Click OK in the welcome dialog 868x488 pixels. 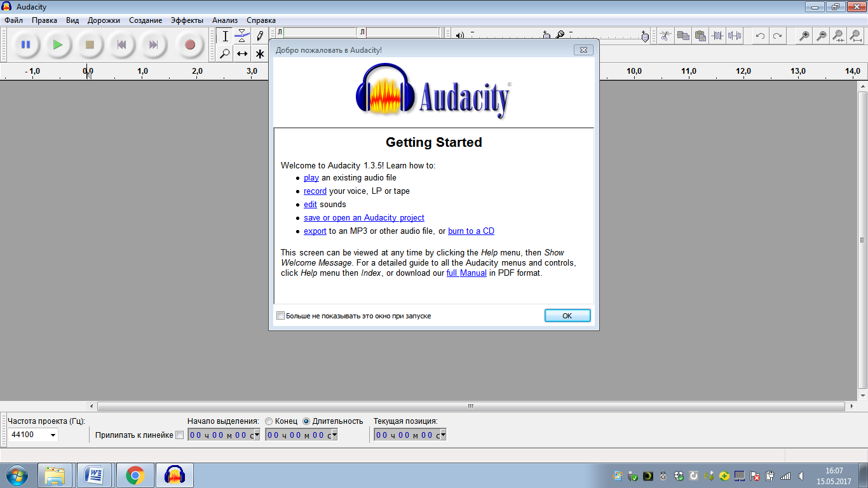tap(567, 316)
